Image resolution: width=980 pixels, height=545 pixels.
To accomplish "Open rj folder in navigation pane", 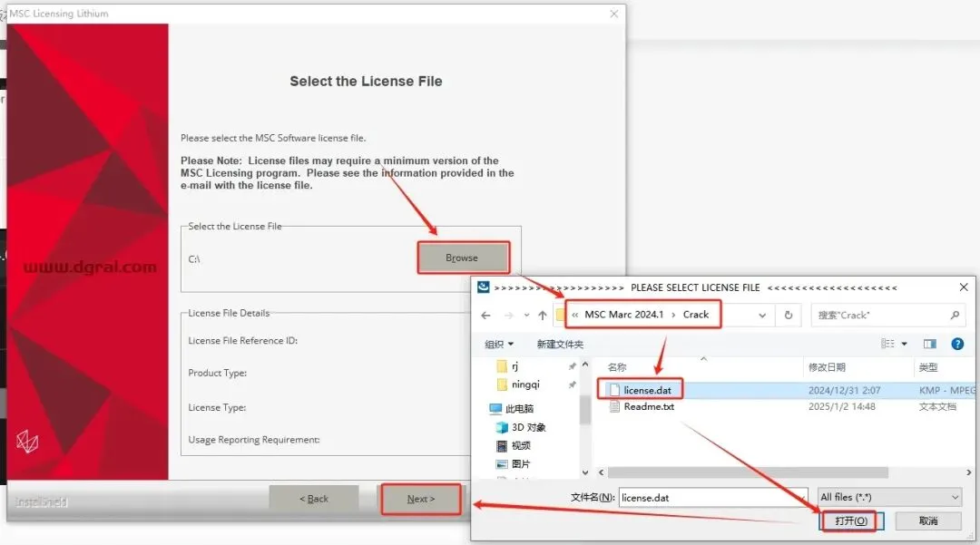I will (507, 365).
